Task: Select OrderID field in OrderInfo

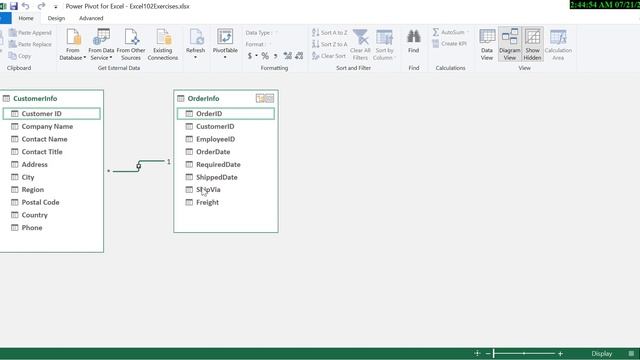Action: coord(226,113)
